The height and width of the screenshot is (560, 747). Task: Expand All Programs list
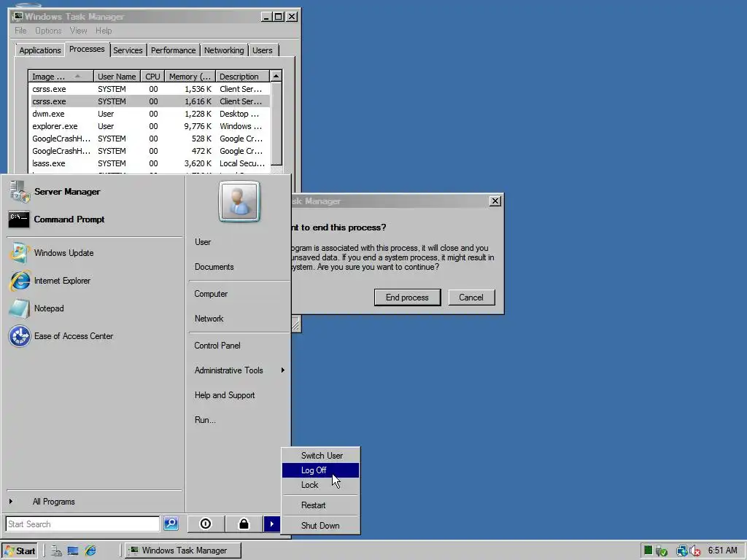tap(53, 502)
